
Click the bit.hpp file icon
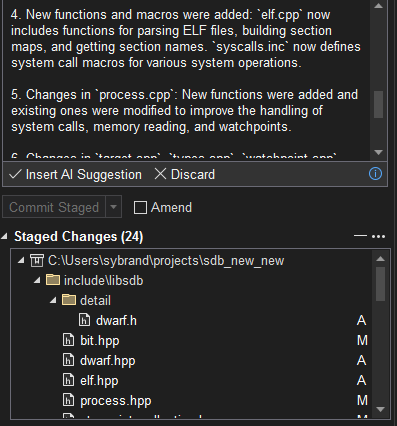click(69, 340)
